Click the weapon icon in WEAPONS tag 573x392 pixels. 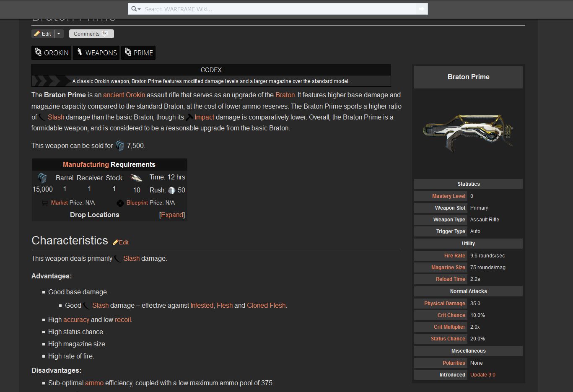click(x=79, y=52)
